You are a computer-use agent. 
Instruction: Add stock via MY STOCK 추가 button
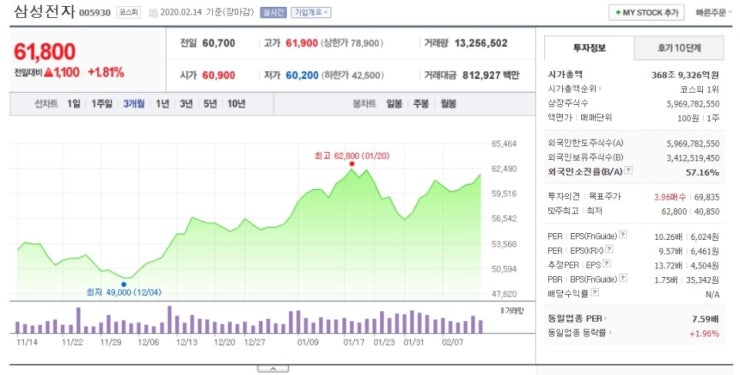[646, 13]
